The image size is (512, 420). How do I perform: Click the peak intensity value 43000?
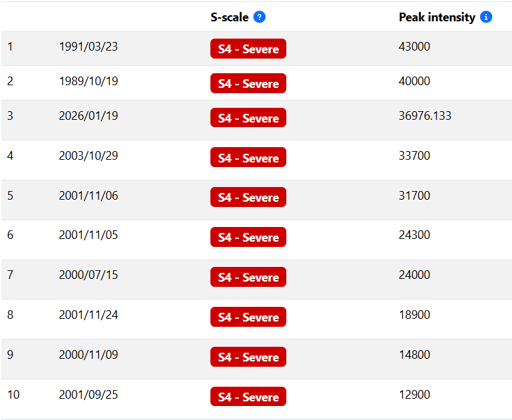click(x=414, y=47)
